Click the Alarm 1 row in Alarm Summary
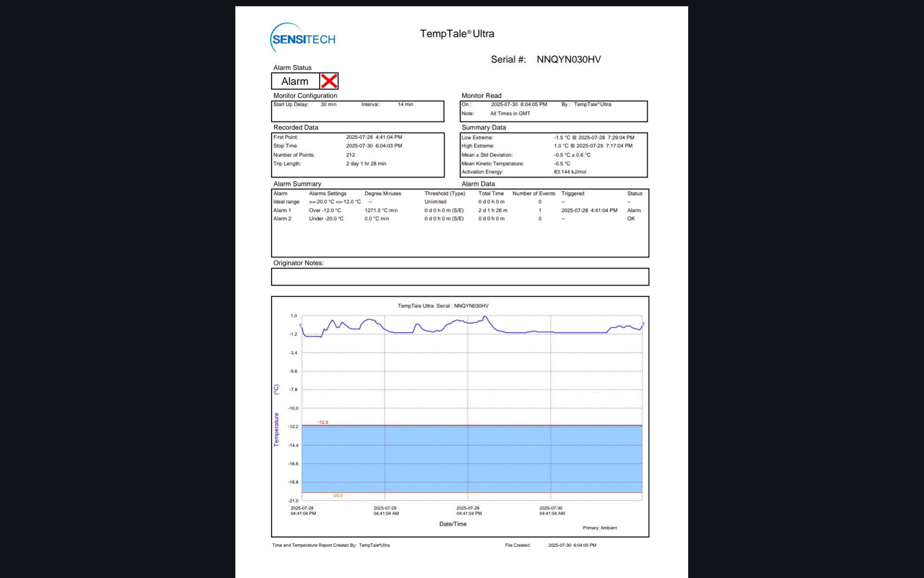The width and height of the screenshot is (924, 578). (x=282, y=210)
